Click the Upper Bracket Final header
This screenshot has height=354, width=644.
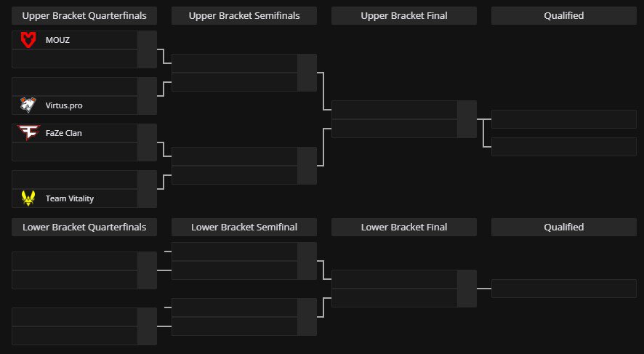click(404, 15)
